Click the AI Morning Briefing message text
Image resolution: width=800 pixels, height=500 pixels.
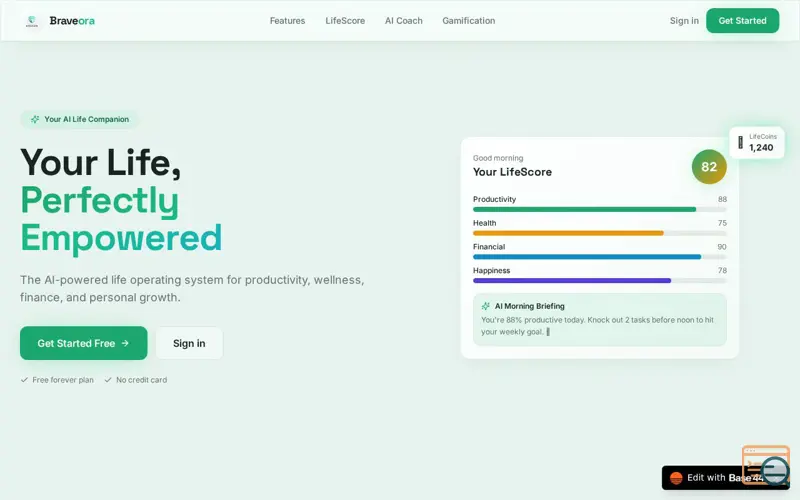pyautogui.click(x=597, y=326)
